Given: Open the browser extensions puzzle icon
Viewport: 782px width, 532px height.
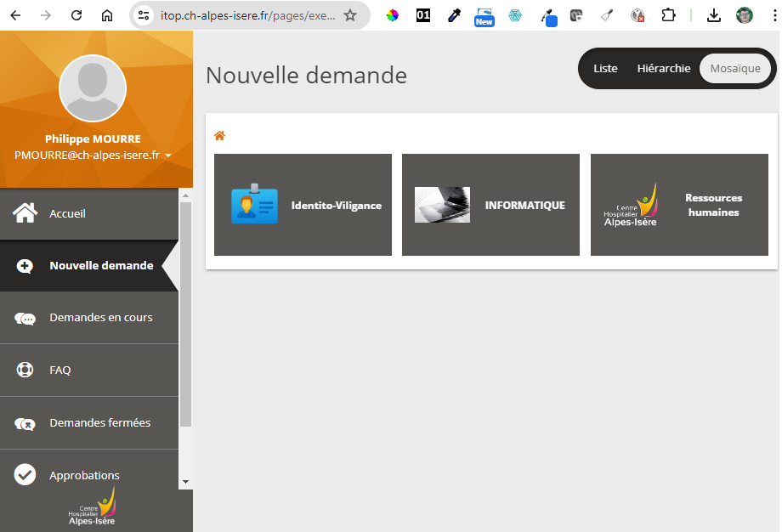Looking at the screenshot, I should (x=669, y=15).
